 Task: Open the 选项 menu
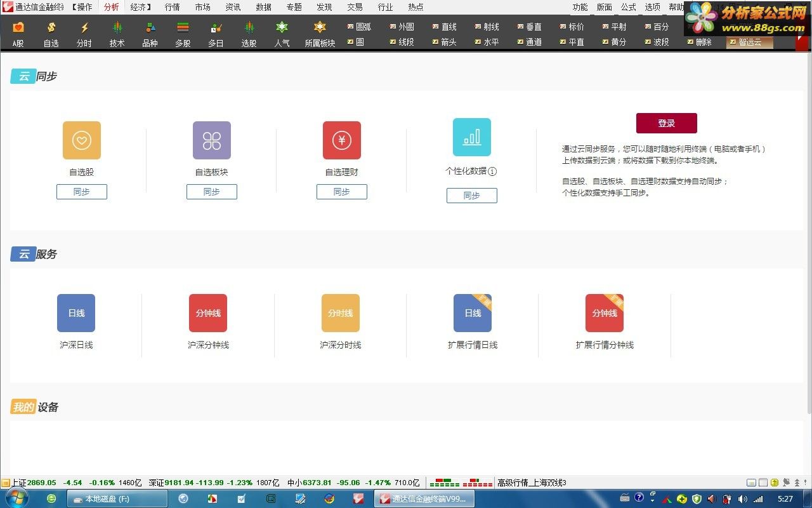click(652, 7)
